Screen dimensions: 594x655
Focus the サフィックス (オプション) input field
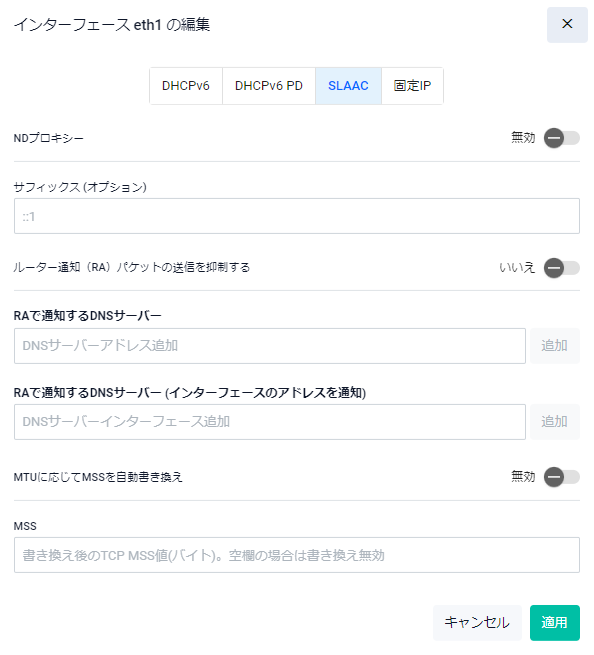tap(297, 216)
